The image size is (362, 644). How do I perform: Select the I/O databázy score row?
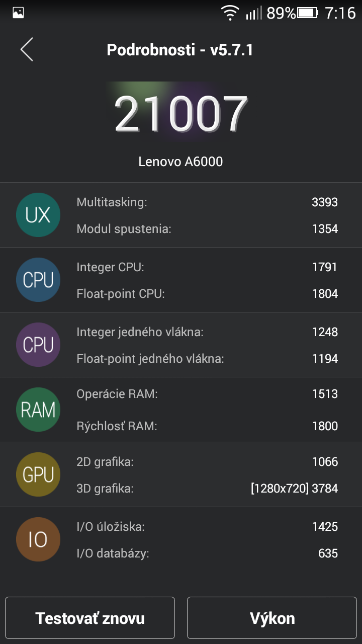tap(207, 553)
